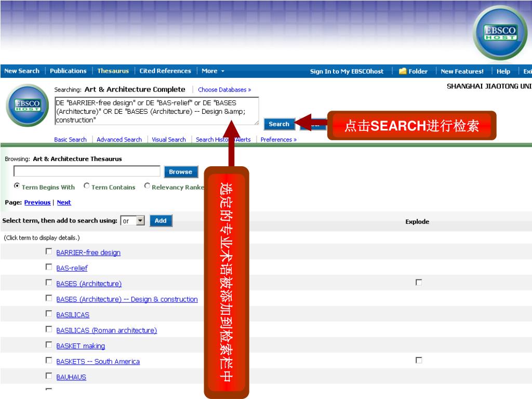Open the Publications menu item

click(x=68, y=71)
